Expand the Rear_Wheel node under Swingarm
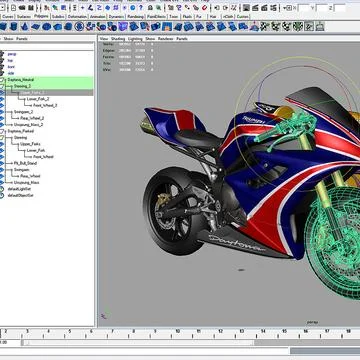 (x=18, y=176)
